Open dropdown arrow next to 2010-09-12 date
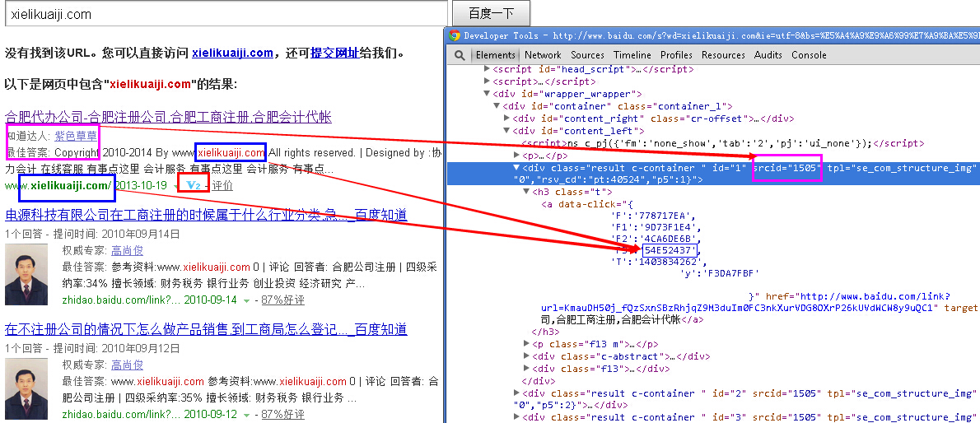 tap(248, 416)
